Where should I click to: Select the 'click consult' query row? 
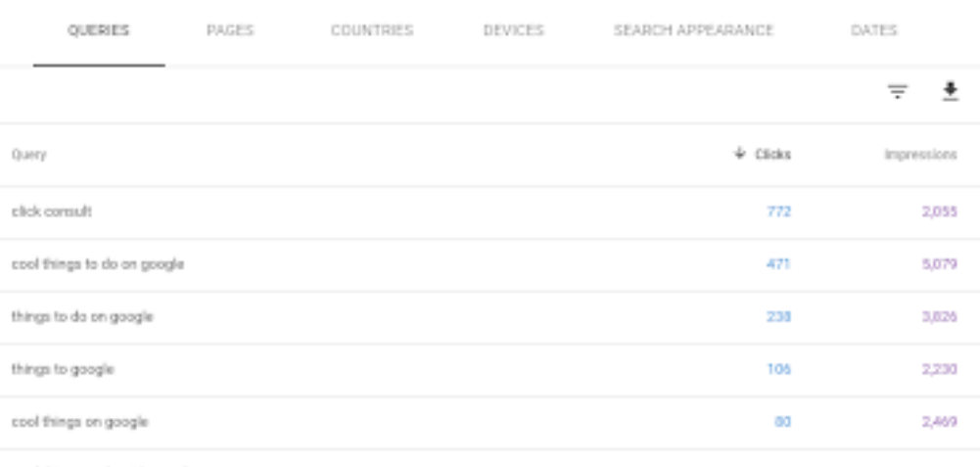[490, 211]
